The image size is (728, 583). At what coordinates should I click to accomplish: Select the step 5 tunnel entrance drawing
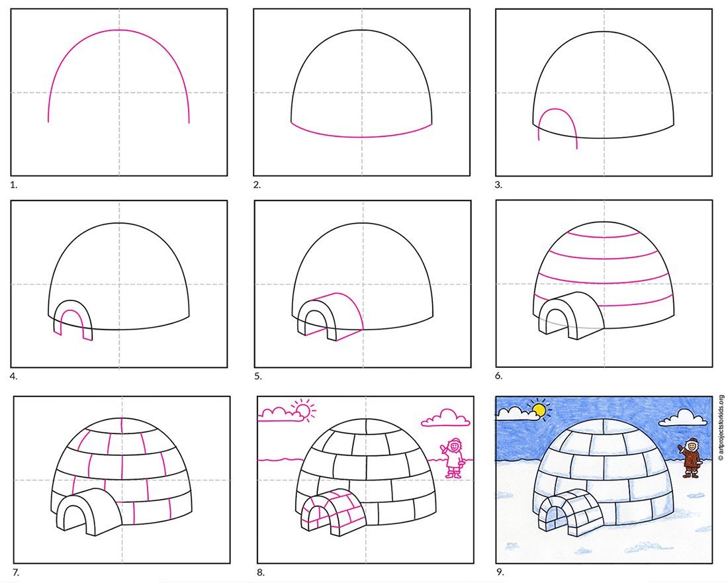tap(361, 284)
